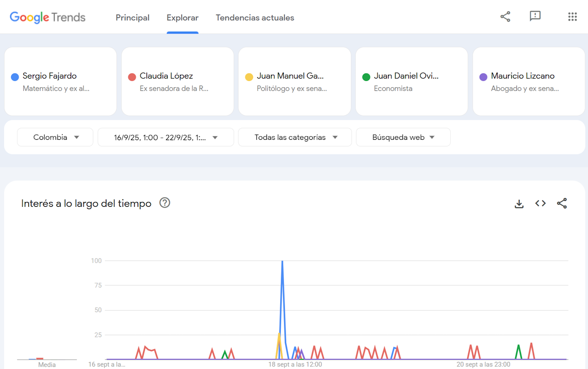Click the blue peak at 100 on chart

[282, 261]
